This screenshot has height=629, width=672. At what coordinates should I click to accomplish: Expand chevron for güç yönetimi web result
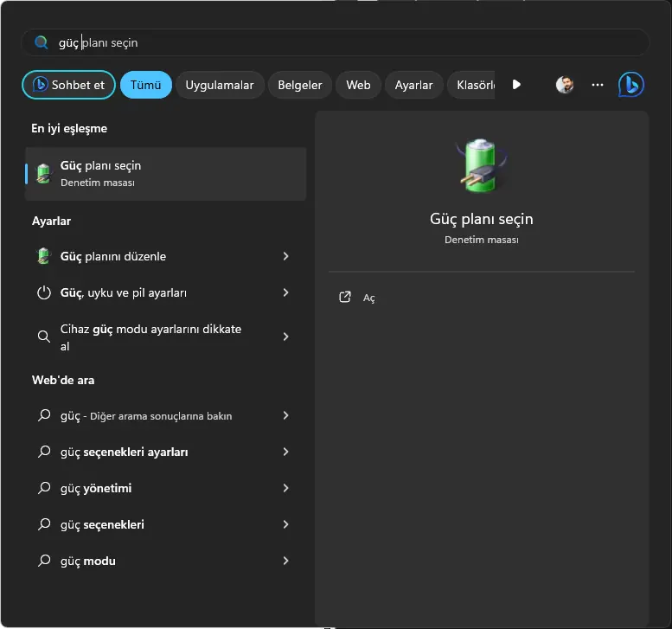(285, 488)
